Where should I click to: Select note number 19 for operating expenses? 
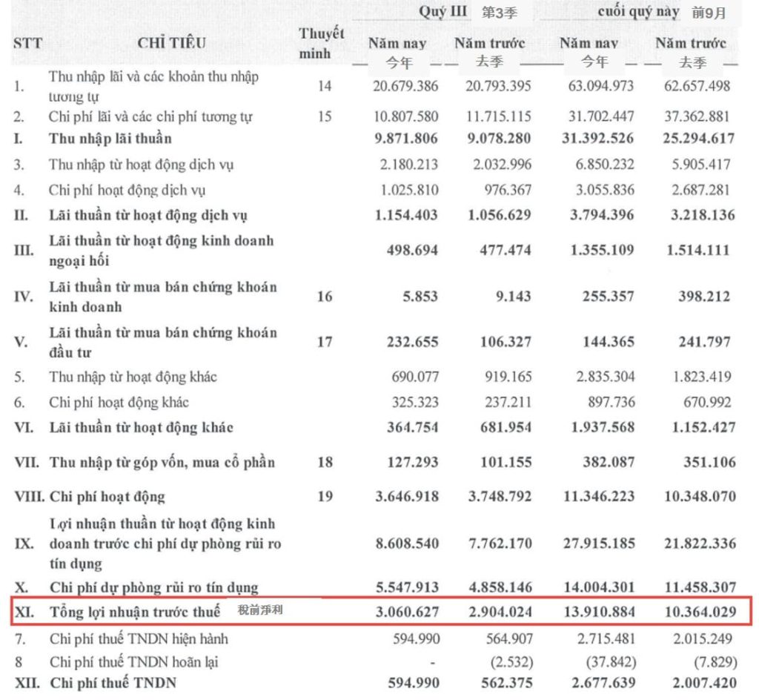325,497
